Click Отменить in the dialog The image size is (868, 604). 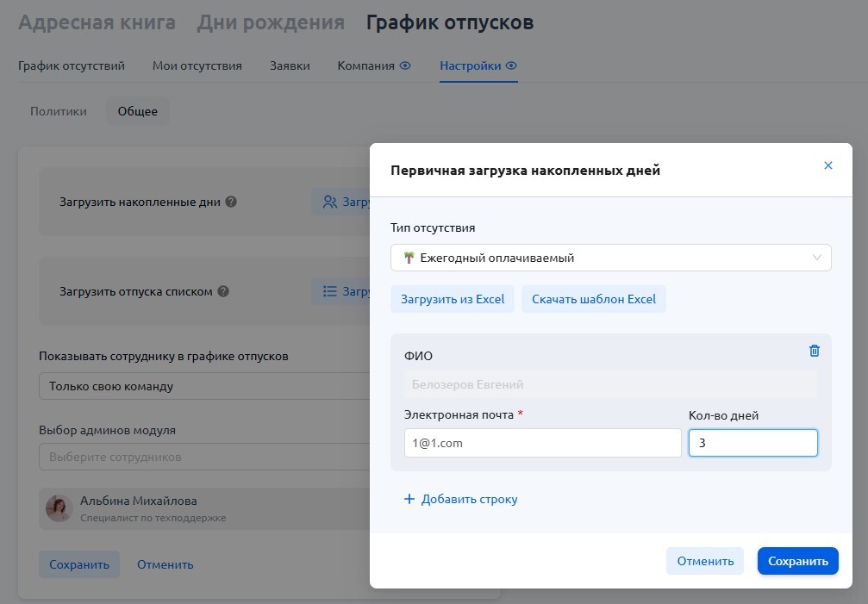(705, 561)
